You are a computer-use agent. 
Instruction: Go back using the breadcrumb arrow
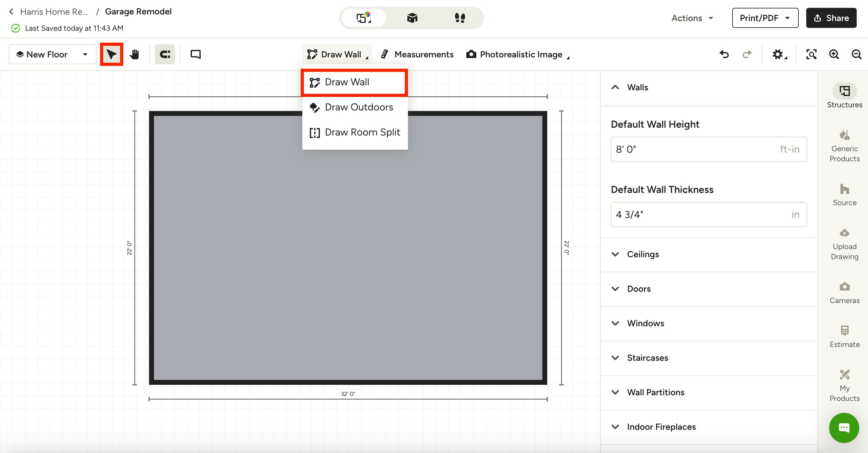point(12,12)
